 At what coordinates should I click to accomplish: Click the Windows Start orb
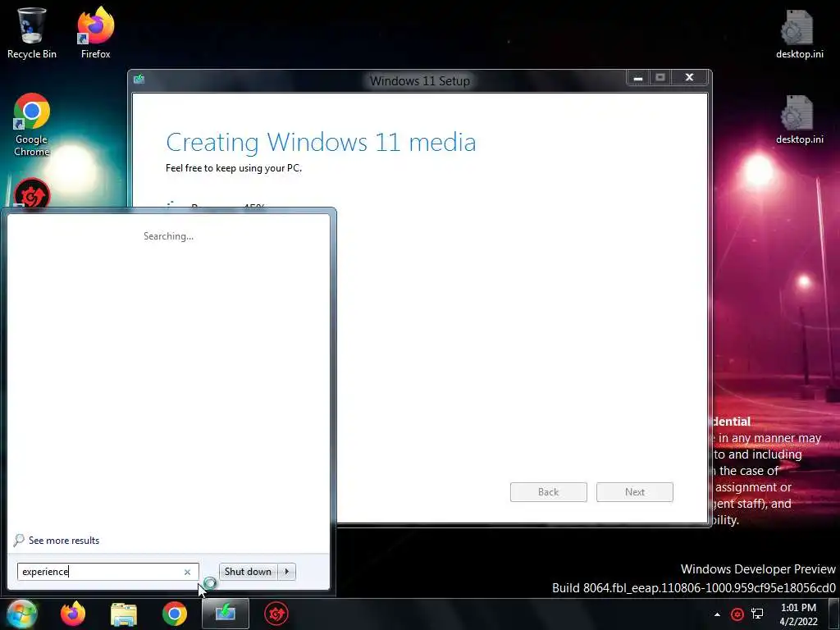pos(21,614)
